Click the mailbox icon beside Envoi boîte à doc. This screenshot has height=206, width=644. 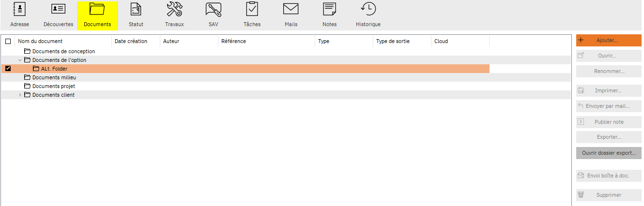coord(581,176)
